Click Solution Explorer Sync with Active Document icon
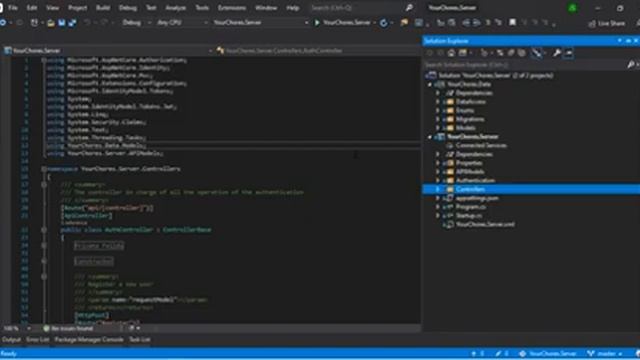 pyautogui.click(x=500, y=53)
